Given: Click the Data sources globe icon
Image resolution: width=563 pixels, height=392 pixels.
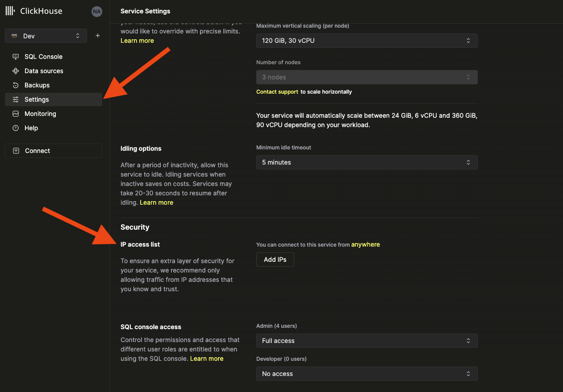Looking at the screenshot, I should pos(16,71).
